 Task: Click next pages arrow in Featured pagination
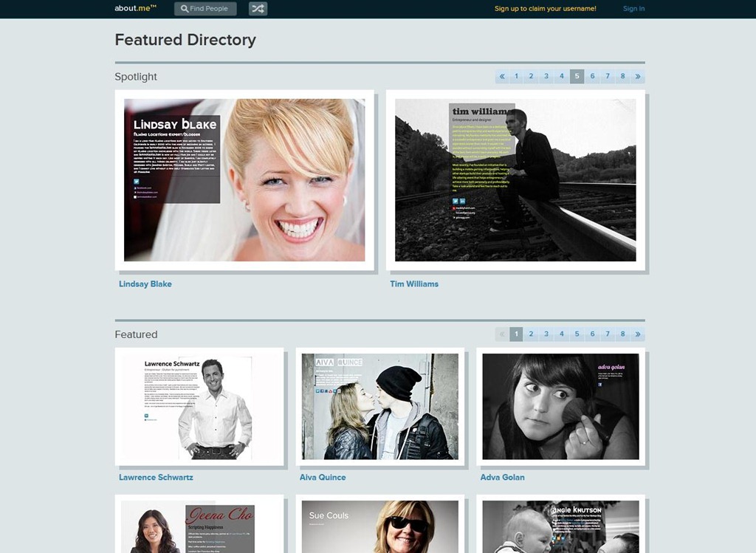[x=638, y=334]
